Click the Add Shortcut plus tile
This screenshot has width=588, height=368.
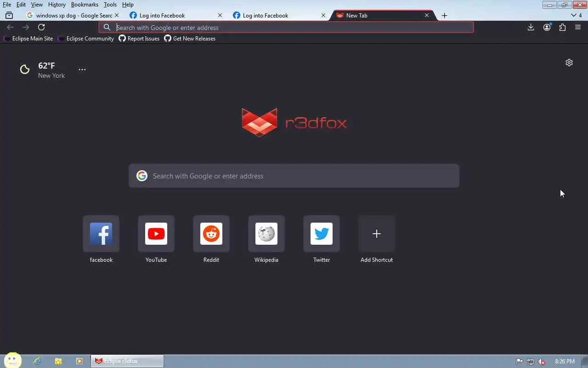[x=377, y=234]
